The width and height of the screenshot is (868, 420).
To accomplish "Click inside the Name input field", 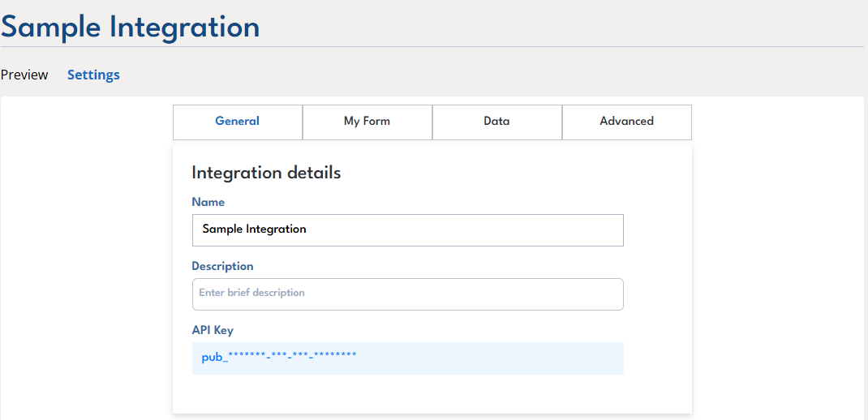I will pos(407,229).
